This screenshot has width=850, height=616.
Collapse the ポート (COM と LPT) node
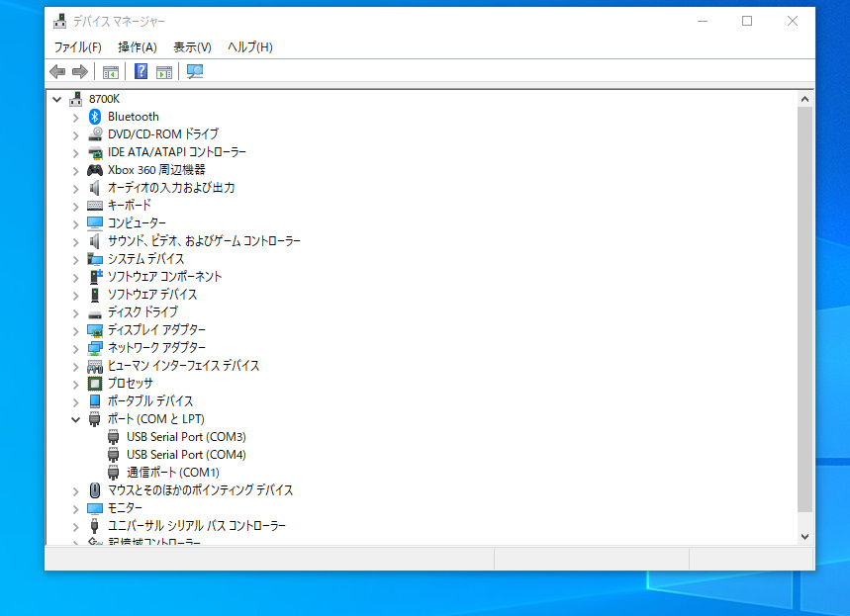[76, 419]
